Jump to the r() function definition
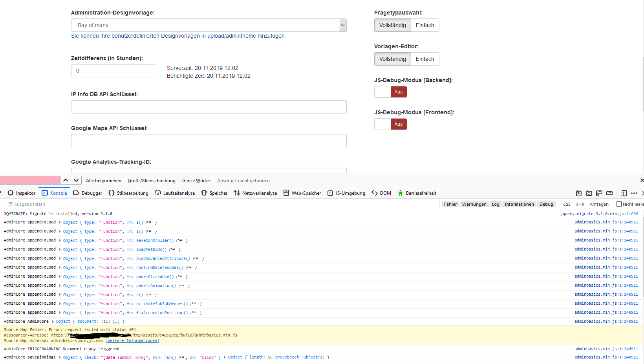The width and height of the screenshot is (644, 364). (148, 294)
